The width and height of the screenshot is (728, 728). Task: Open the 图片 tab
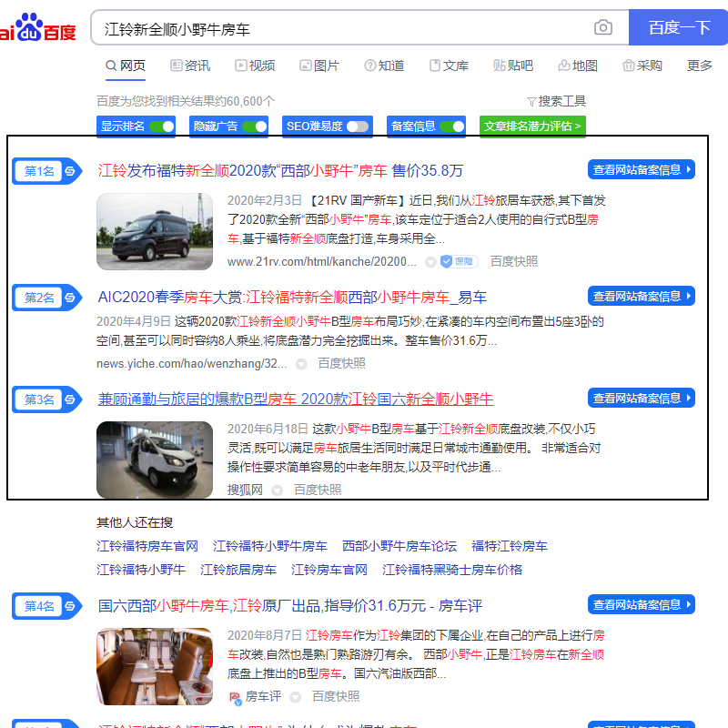point(319,66)
